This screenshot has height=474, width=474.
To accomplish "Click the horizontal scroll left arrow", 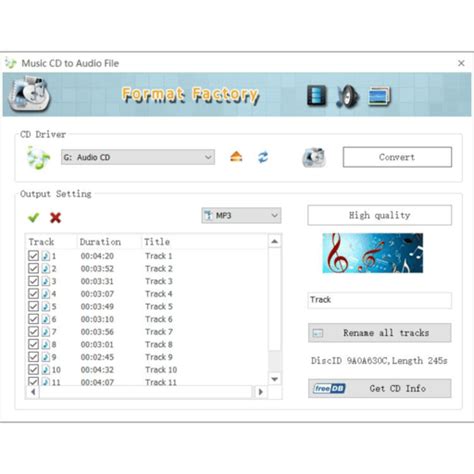I will [x=33, y=392].
